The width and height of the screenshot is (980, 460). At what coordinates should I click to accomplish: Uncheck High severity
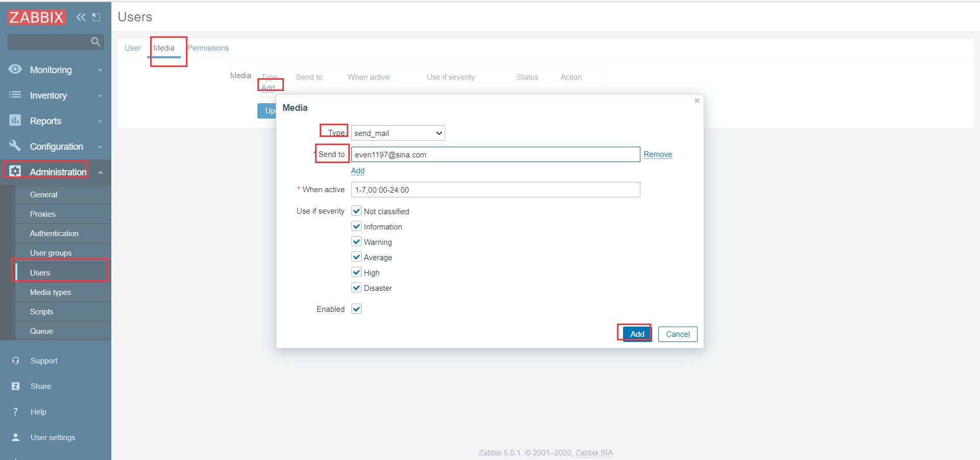[x=356, y=272]
